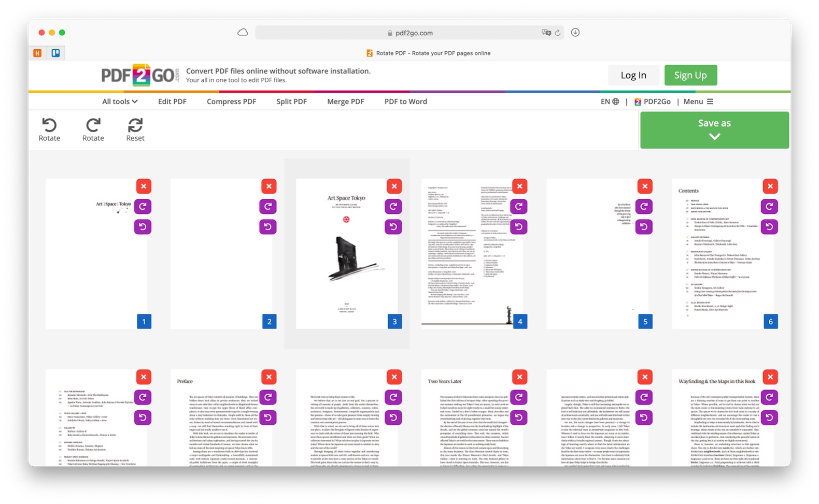The width and height of the screenshot is (819, 504).
Task: Delete page 2 with its red X
Action: [x=269, y=186]
